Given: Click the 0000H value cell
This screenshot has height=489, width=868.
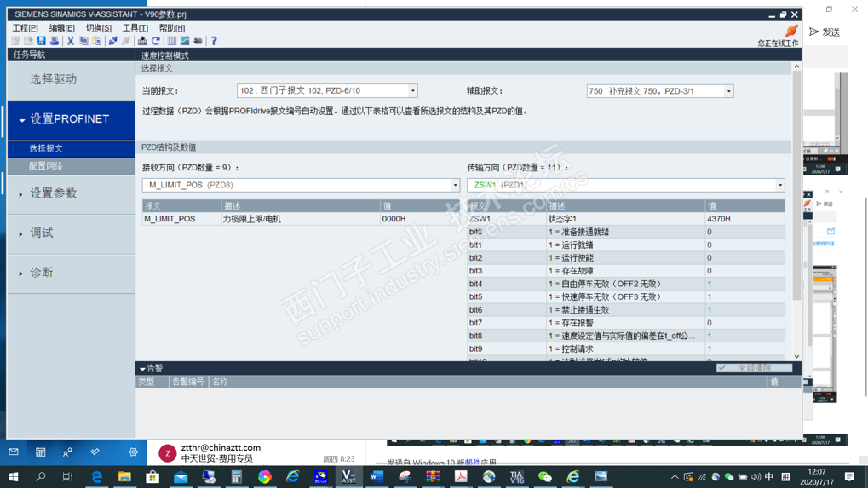Looking at the screenshot, I should tap(420, 219).
